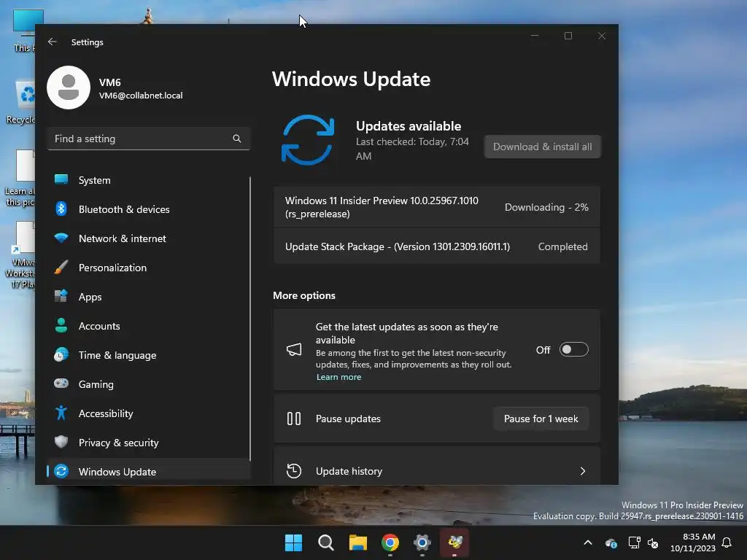The width and height of the screenshot is (747, 560).
Task: Click VM6@collabnet.local account email
Action: pos(141,96)
